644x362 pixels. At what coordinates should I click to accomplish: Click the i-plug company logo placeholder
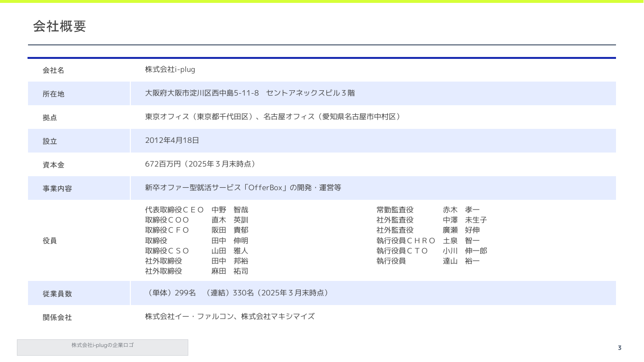click(102, 348)
